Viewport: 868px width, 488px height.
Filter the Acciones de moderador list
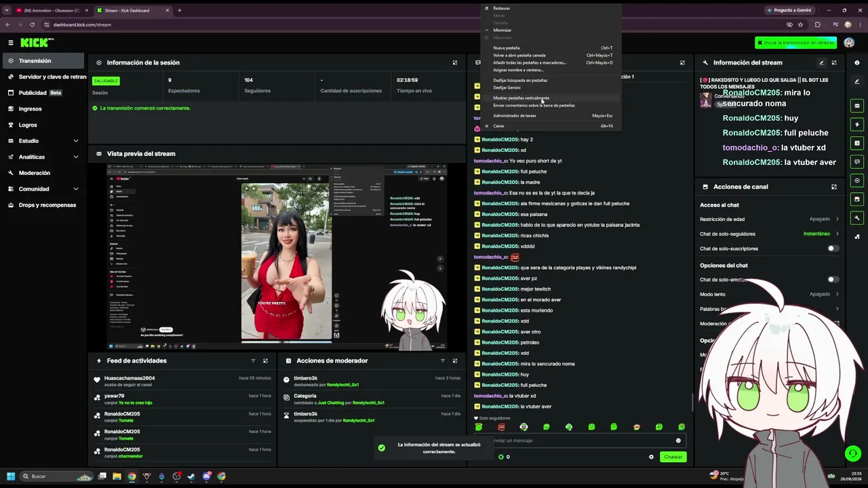pos(443,361)
